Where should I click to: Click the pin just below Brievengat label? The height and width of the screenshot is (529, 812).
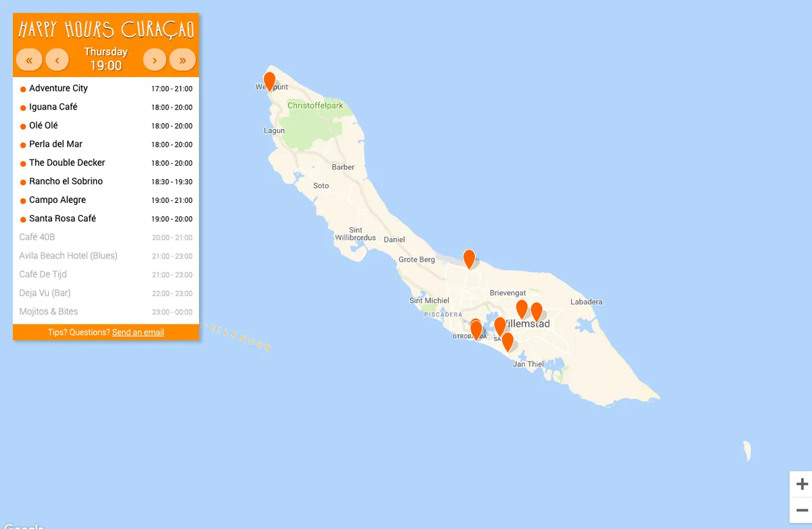522,310
